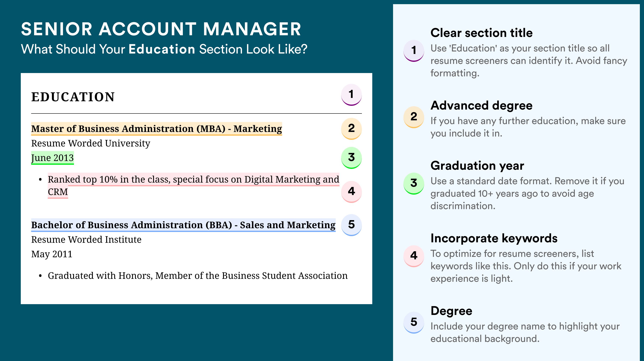Click the highlighted 'June 2013' date

click(x=53, y=158)
